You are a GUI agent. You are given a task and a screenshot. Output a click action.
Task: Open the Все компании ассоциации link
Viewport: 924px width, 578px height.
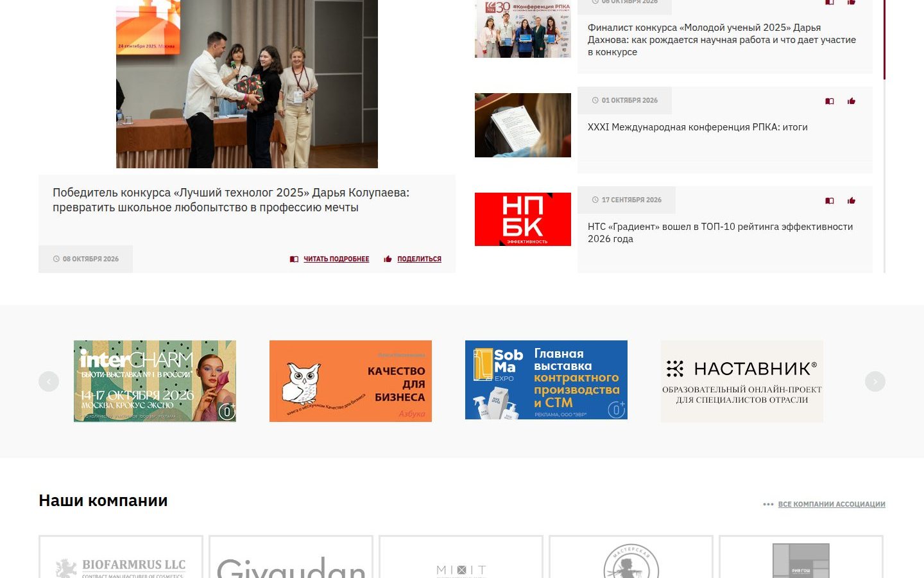[x=832, y=504]
